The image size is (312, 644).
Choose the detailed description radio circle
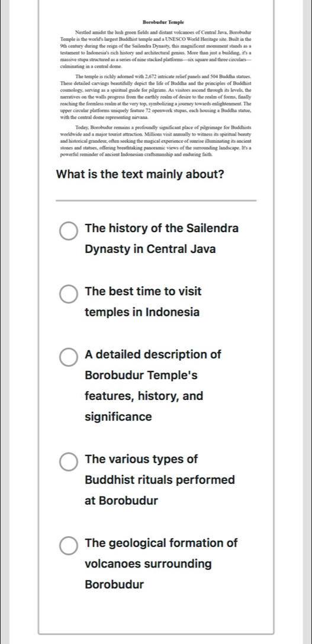[69, 357]
